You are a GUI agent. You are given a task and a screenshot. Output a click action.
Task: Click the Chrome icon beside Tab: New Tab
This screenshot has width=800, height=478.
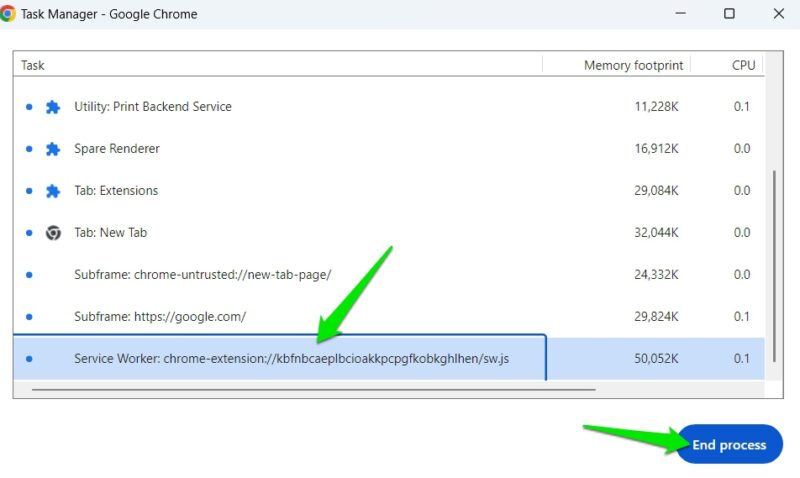(53, 233)
